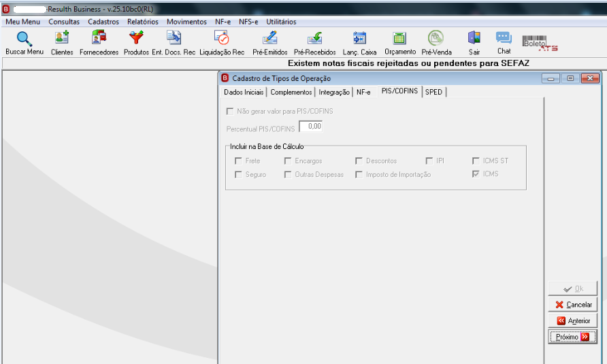Open the Boleto ATS icon

[x=540, y=44]
